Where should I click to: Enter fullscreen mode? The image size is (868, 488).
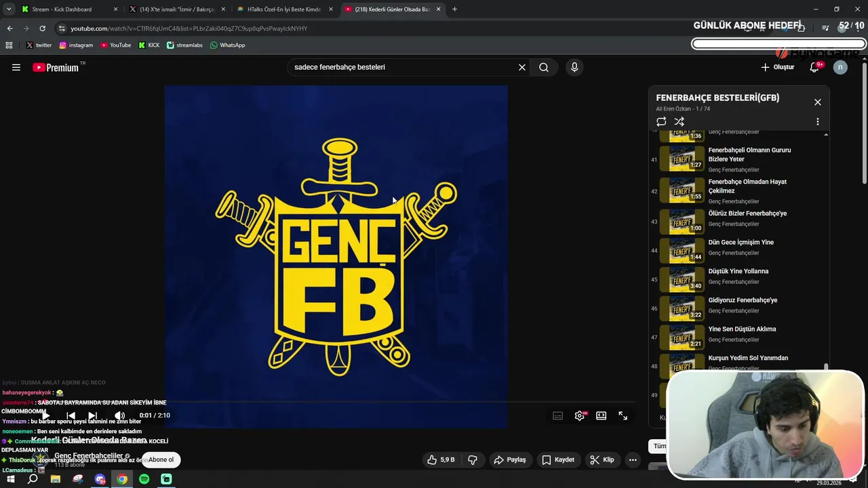[x=623, y=415]
